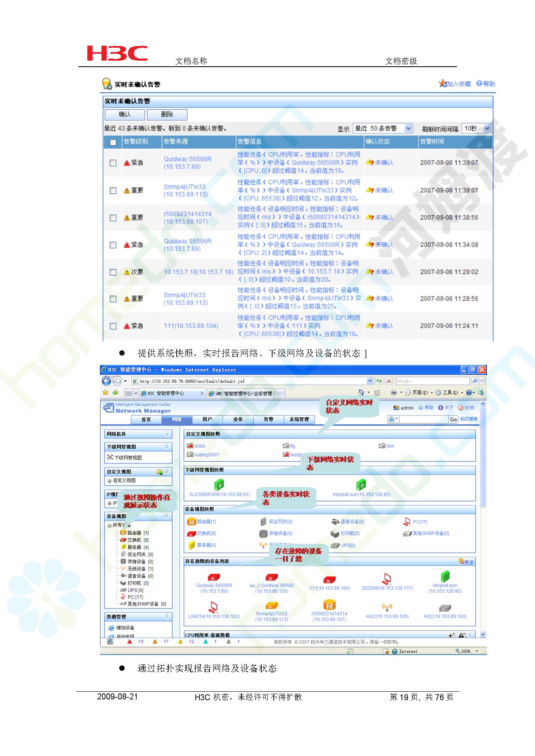
Task: Click 未确认 status icon for the 11:24:11 alarm
Action: coord(370,326)
